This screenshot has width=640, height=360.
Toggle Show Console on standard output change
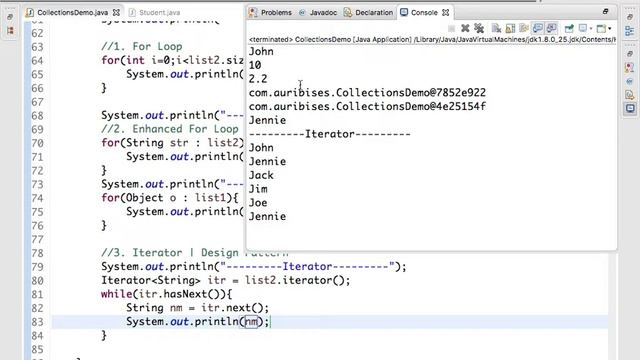538,28
